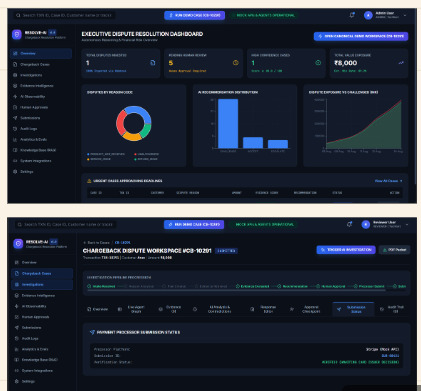Expand Reviewer User account menu chevron

(x=407, y=225)
